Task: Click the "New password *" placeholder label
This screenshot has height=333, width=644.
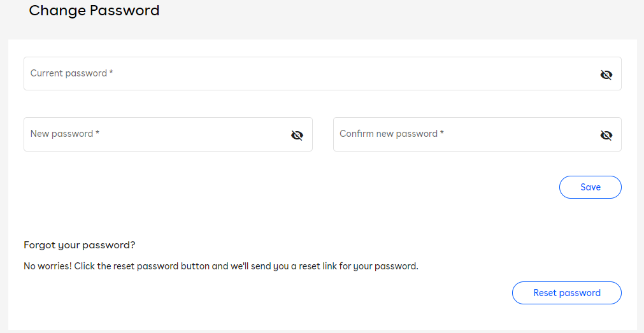Action: click(65, 134)
